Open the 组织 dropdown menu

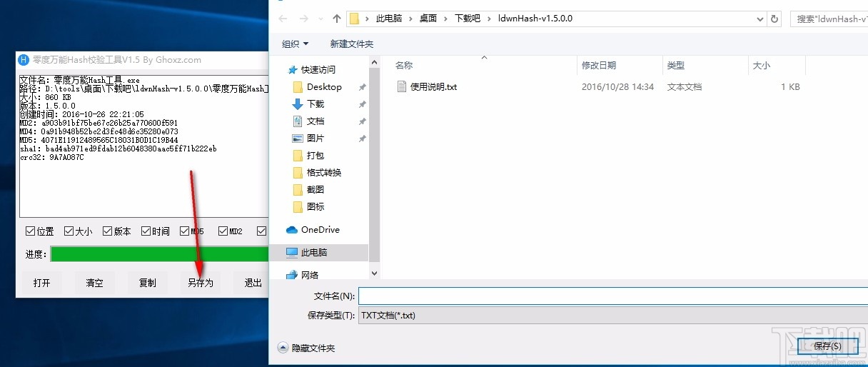pyautogui.click(x=295, y=44)
